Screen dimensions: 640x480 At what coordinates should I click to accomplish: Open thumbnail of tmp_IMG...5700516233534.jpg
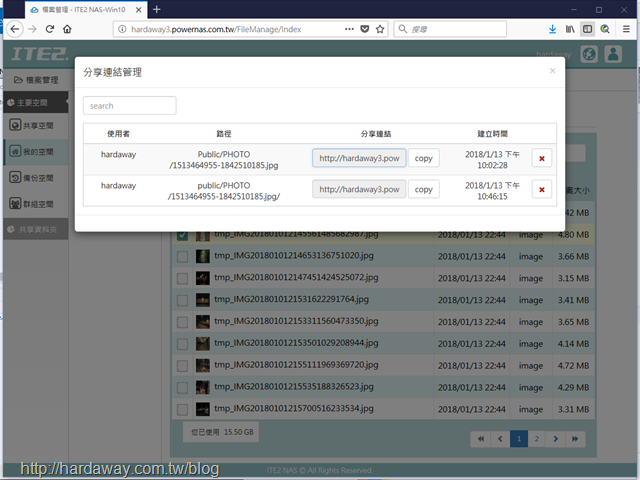[x=203, y=409]
